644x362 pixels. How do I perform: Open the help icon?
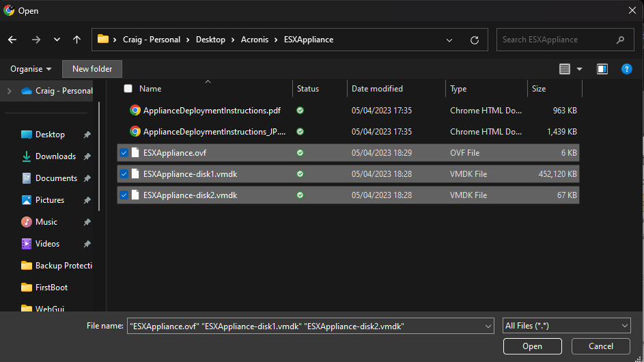click(627, 69)
